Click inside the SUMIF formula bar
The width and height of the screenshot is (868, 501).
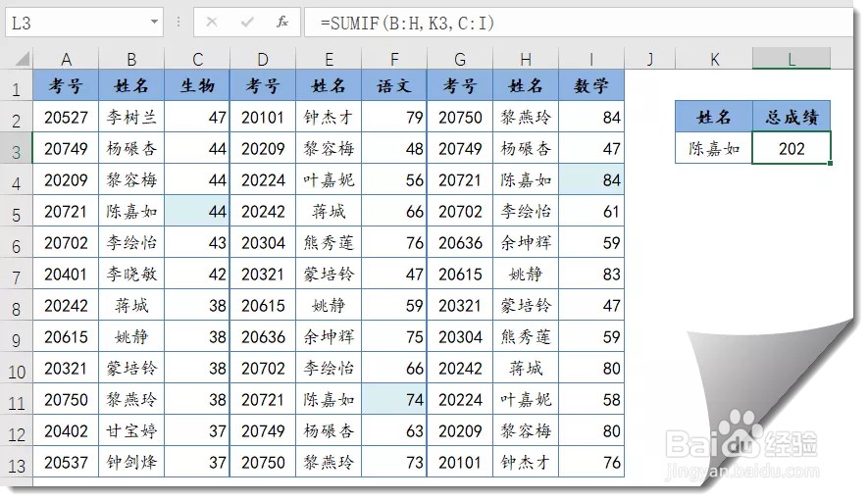click(x=579, y=23)
